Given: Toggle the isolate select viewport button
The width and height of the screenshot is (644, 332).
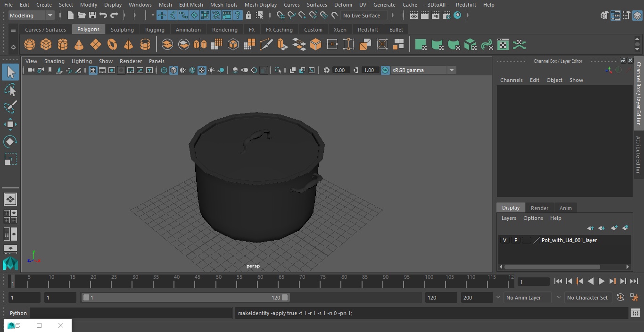Looking at the screenshot, I should (278, 70).
